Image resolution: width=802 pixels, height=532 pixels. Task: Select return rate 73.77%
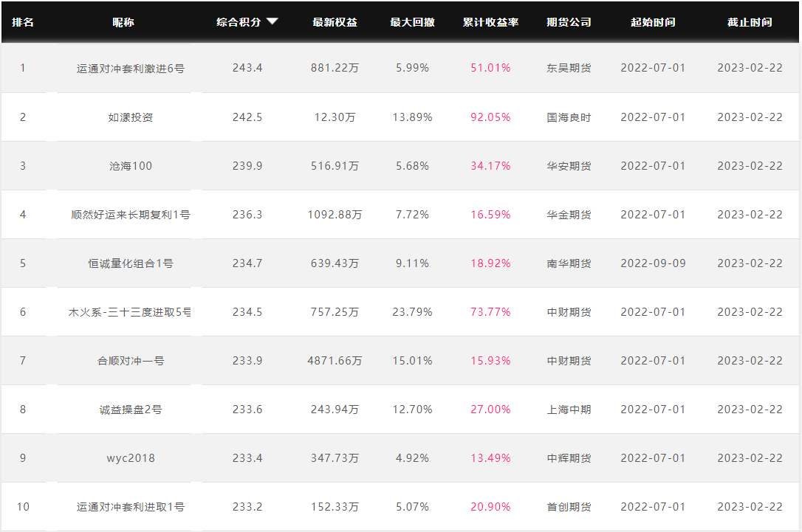click(490, 312)
